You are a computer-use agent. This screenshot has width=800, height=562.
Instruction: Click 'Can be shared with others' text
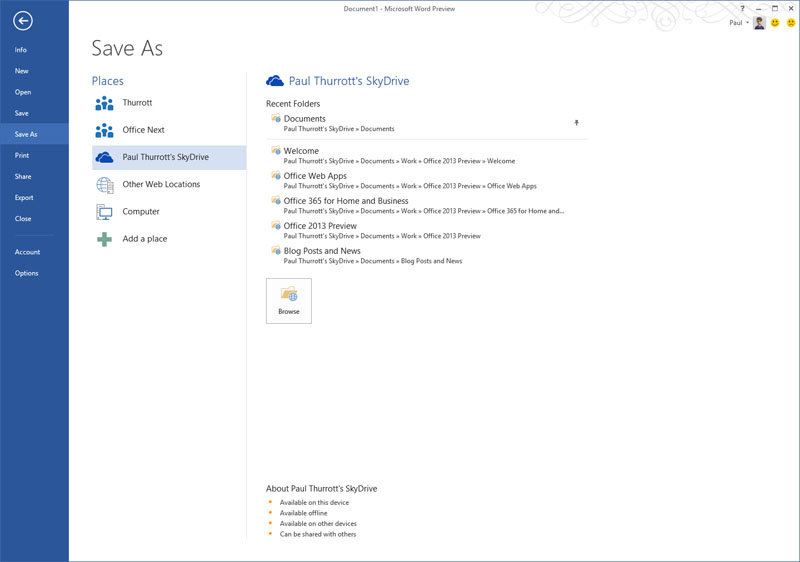pyautogui.click(x=318, y=534)
